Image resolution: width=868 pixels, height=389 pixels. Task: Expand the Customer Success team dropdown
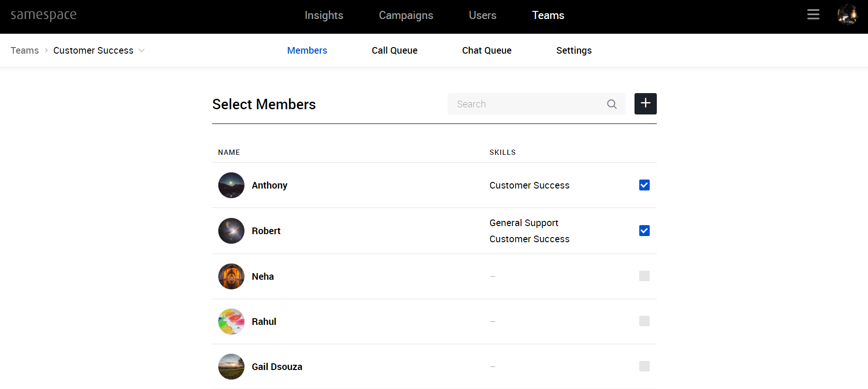pos(141,50)
